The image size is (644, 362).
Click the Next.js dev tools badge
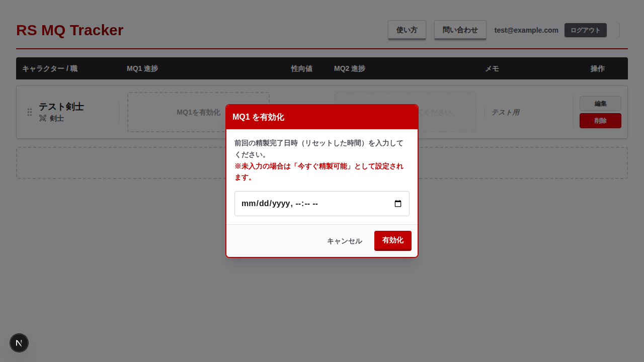(x=19, y=343)
